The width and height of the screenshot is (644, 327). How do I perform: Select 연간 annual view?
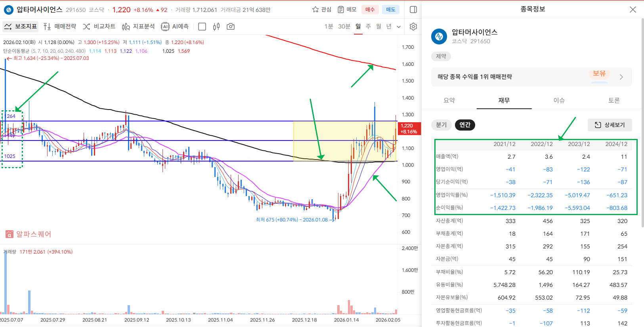point(465,125)
